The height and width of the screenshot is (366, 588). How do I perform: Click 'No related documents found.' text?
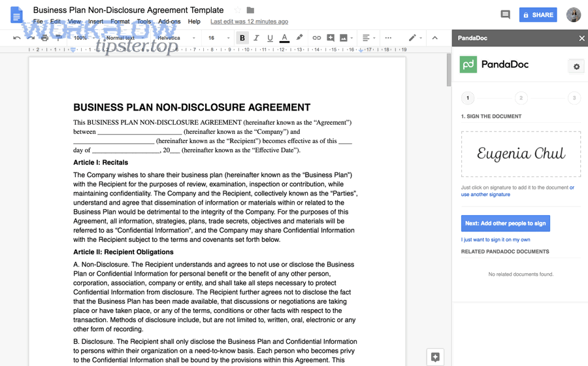[x=521, y=274]
